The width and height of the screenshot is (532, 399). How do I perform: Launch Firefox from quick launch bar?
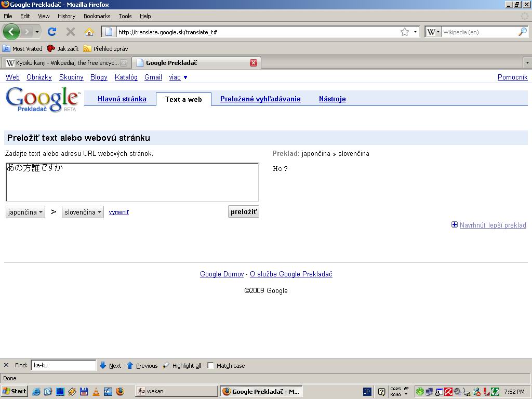coord(120,392)
